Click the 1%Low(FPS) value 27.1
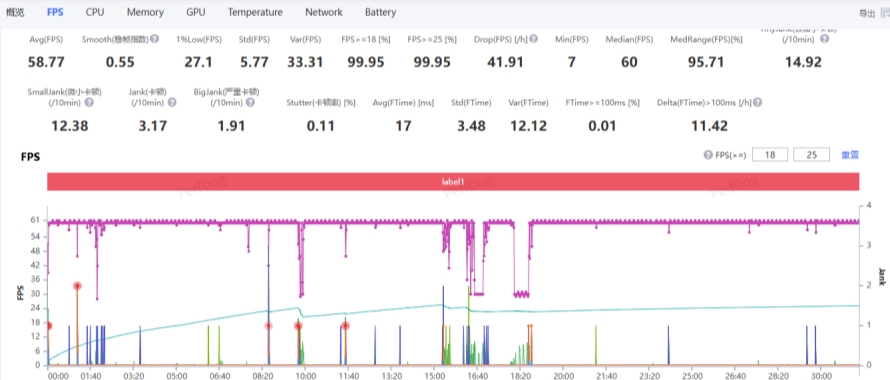This screenshot has width=890, height=380. [x=198, y=62]
